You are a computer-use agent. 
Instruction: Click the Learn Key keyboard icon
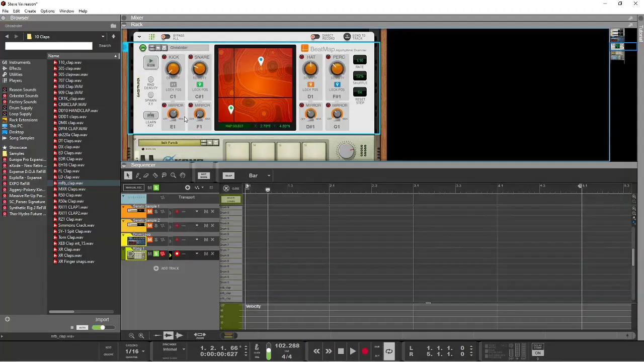coord(150,115)
